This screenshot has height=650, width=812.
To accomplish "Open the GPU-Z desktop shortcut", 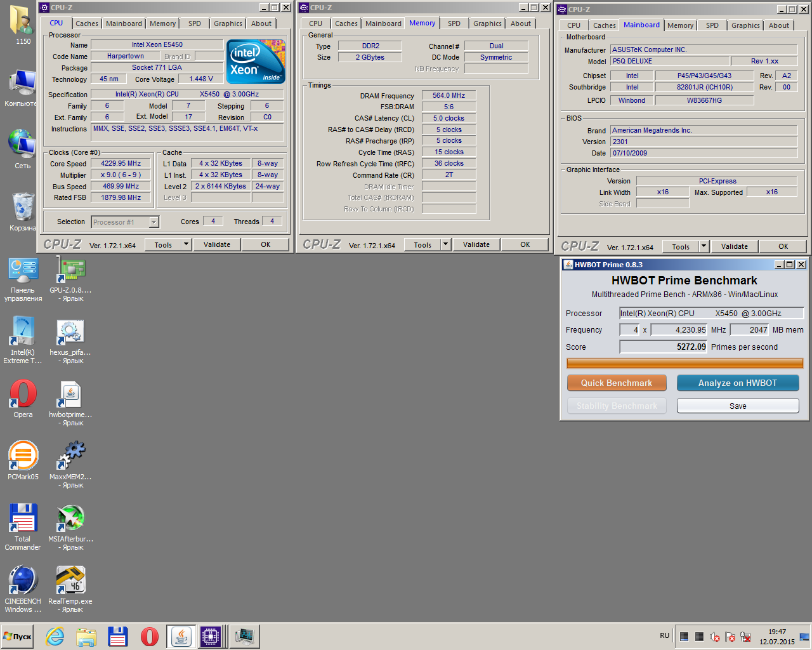I will [70, 278].
